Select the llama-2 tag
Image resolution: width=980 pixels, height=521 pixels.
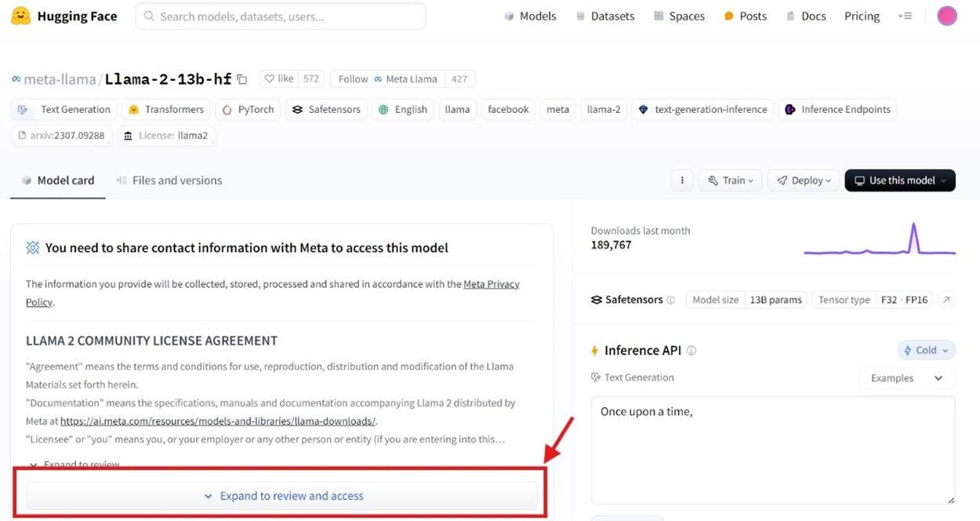click(x=604, y=110)
